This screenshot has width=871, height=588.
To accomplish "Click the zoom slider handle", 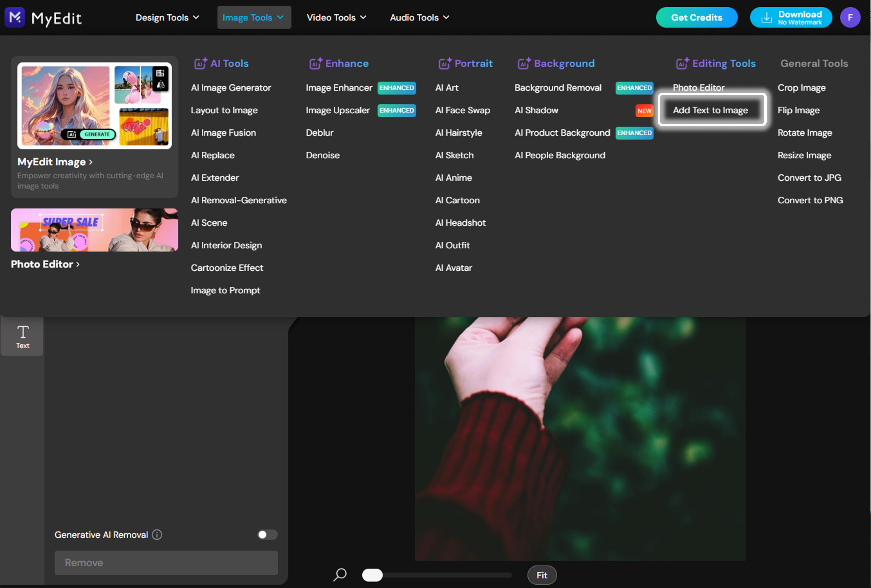I will pyautogui.click(x=372, y=575).
